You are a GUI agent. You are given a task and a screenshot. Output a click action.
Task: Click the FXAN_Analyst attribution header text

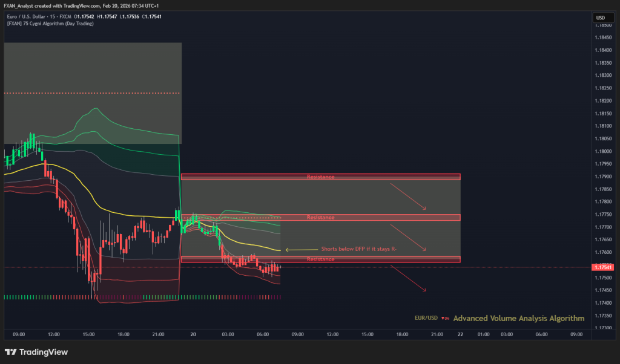[x=82, y=5]
